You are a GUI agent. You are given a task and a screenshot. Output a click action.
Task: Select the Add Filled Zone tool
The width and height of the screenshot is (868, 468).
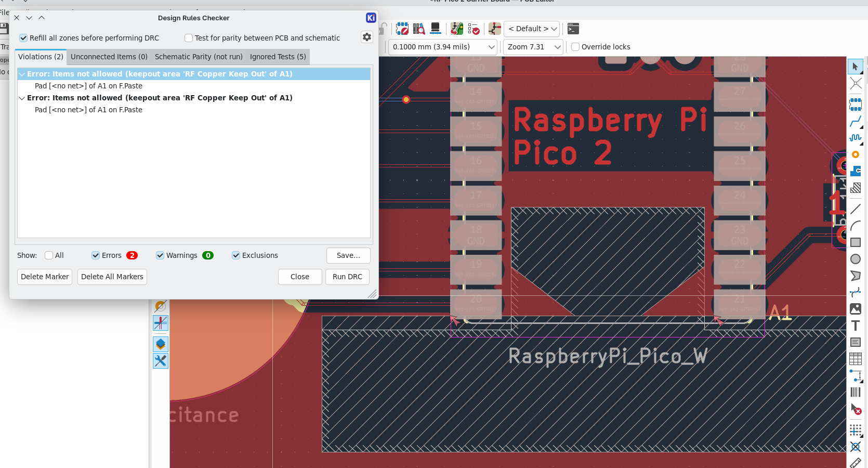[856, 171]
